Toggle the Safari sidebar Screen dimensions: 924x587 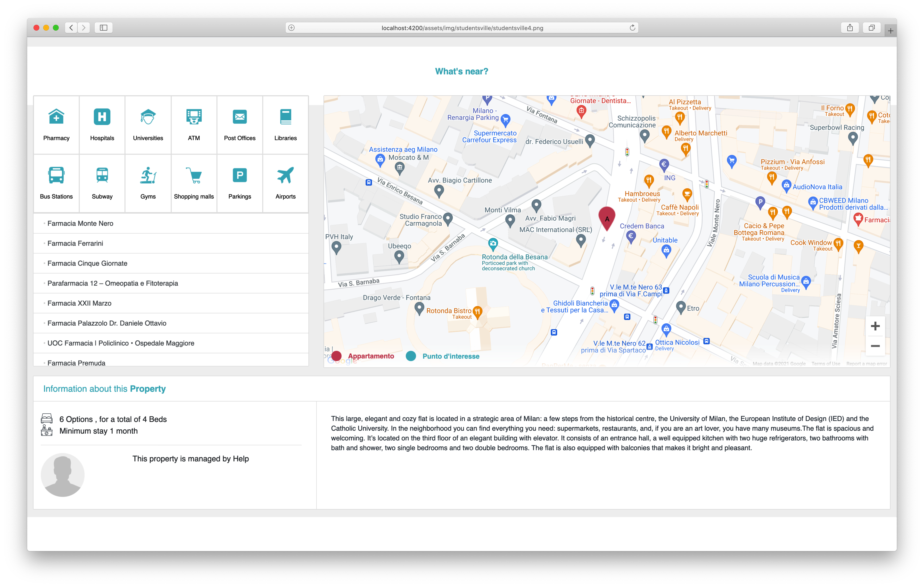click(104, 28)
